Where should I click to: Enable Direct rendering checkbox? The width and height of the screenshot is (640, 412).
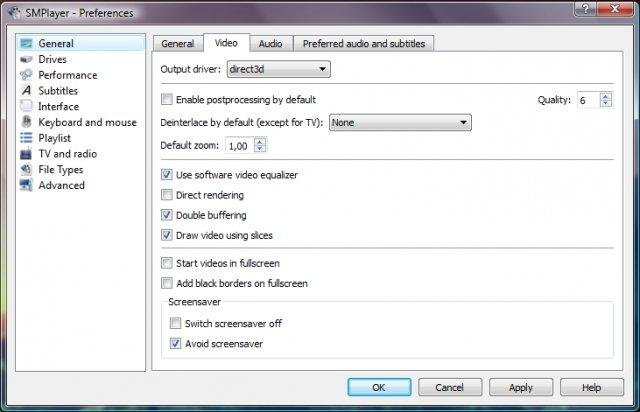tap(167, 195)
